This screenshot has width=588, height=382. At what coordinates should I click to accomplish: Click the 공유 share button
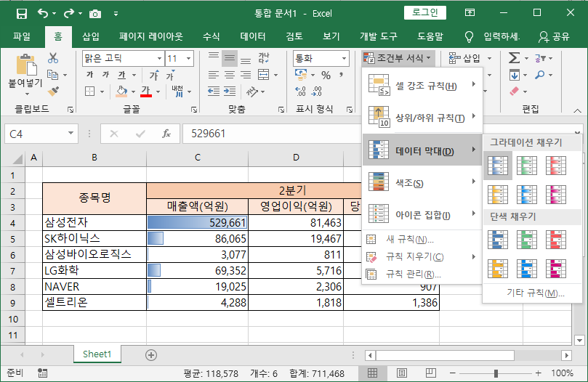coord(555,36)
